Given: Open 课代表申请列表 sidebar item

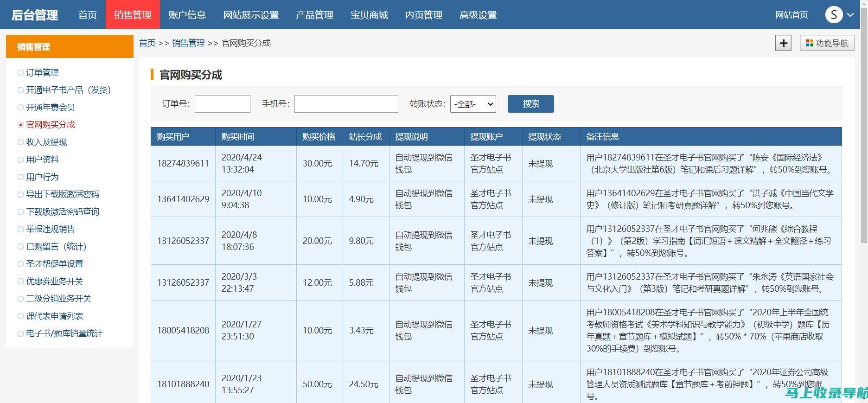Looking at the screenshot, I should click(54, 316).
